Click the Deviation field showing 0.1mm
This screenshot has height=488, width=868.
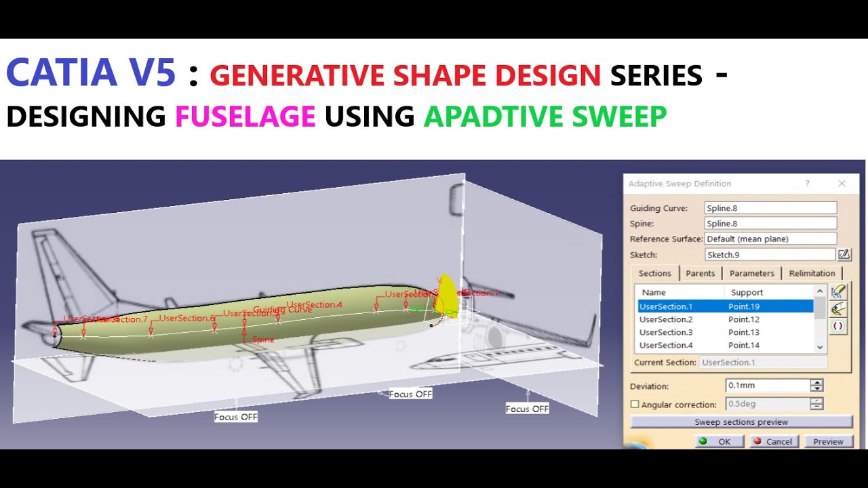point(768,385)
